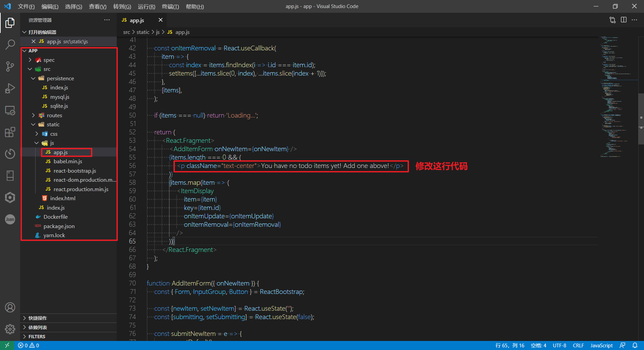The image size is (644, 350).
Task: Open the Accounts icon in activity bar
Action: (x=10, y=307)
